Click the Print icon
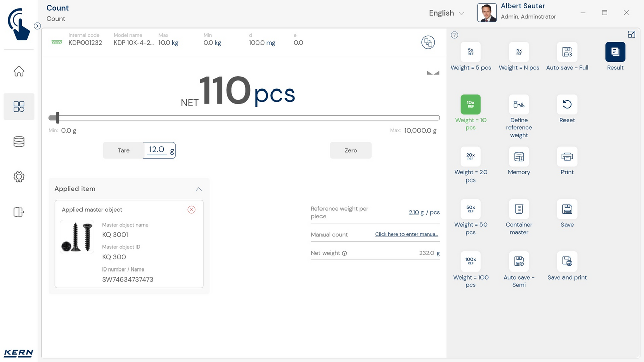 tap(567, 157)
